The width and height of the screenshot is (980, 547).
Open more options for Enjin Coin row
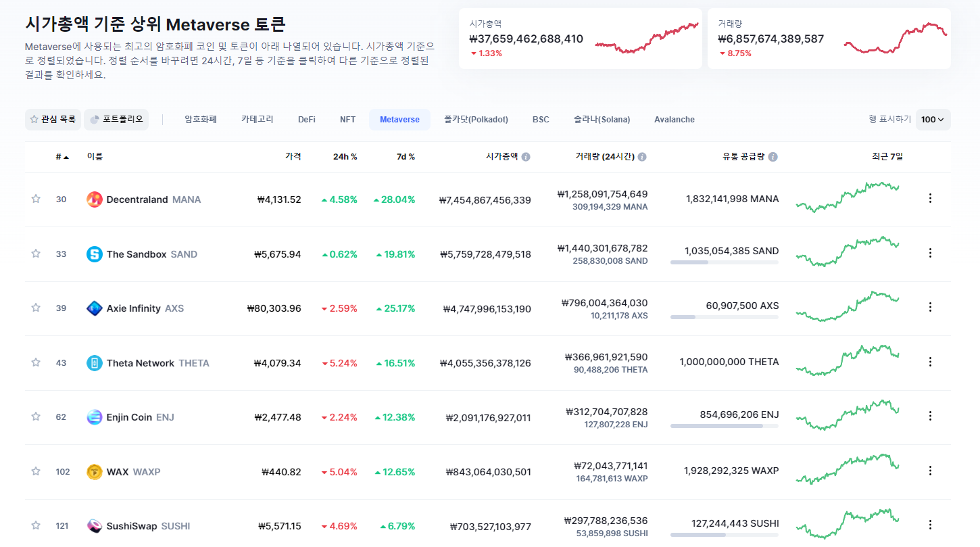930,416
